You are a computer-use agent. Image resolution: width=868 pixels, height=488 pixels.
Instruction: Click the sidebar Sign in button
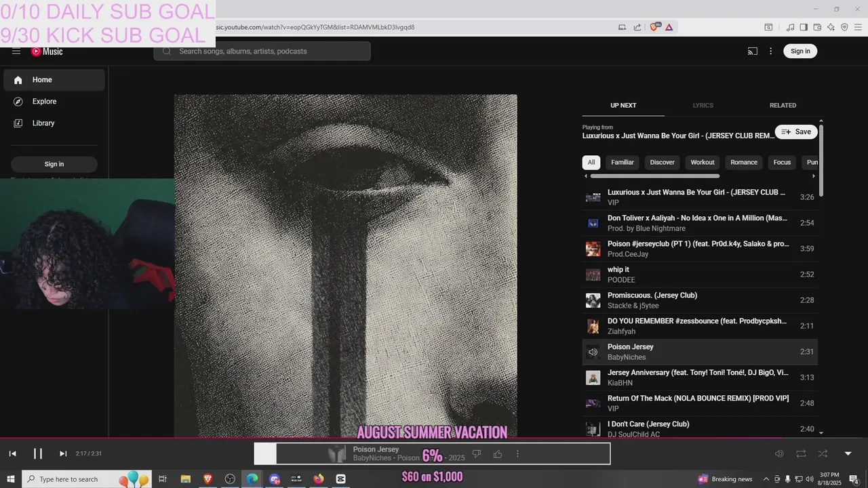point(54,164)
